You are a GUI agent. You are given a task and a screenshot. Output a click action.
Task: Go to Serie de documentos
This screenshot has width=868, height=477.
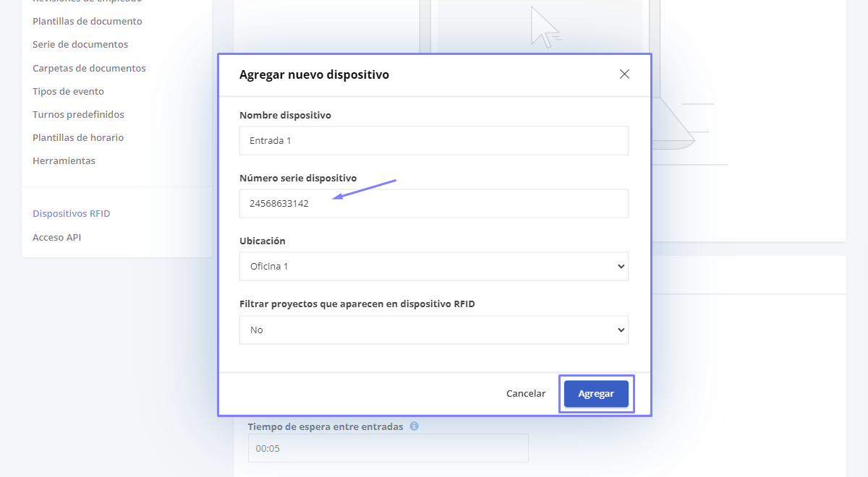80,44
